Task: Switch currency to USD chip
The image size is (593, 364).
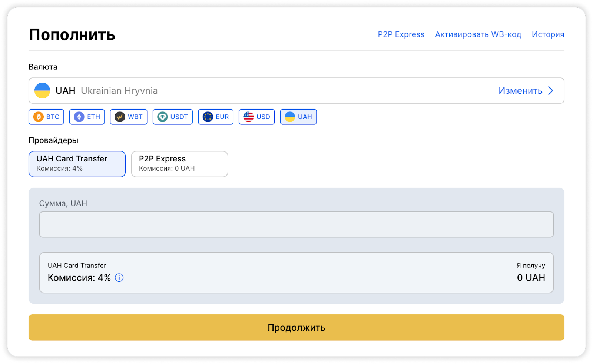Action: tap(256, 117)
